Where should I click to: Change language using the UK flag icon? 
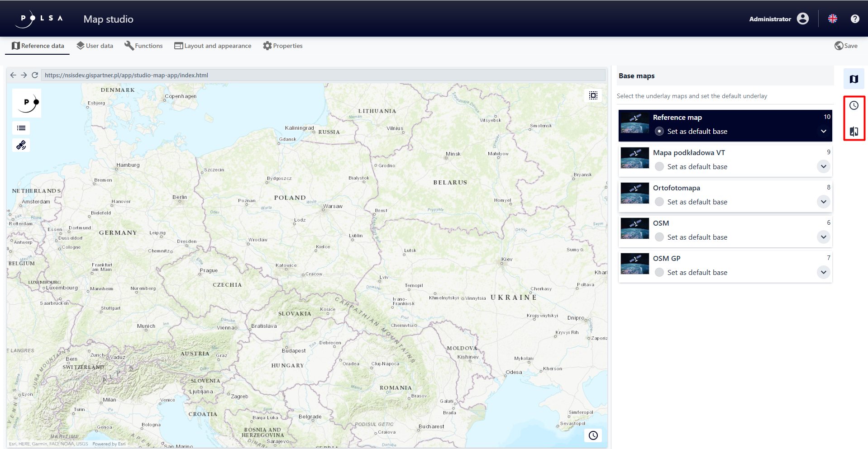[832, 19]
